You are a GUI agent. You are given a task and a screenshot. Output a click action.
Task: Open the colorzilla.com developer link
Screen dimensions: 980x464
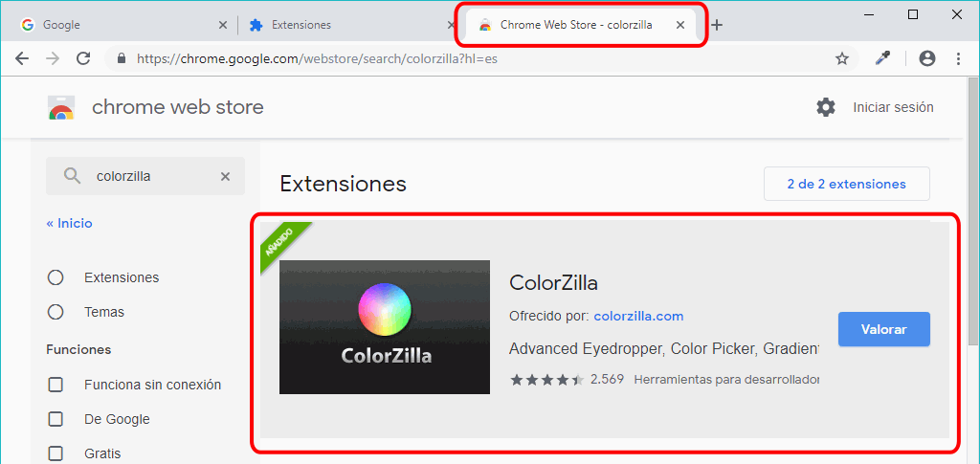[638, 316]
